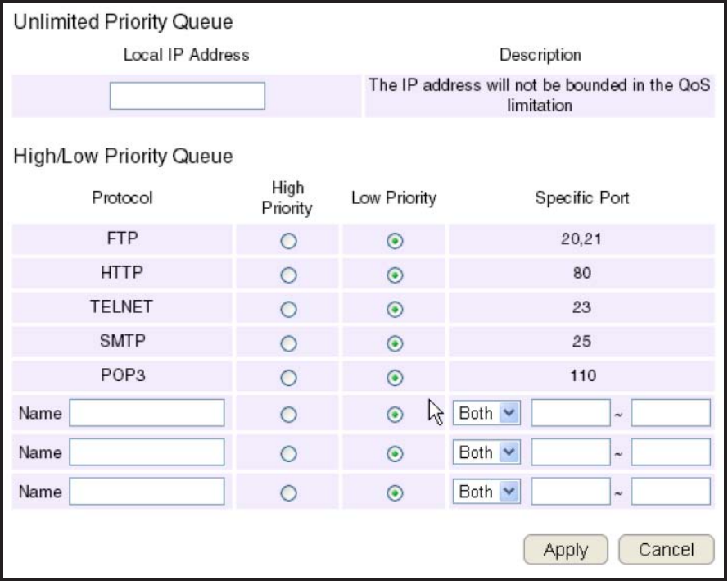The width and height of the screenshot is (728, 581).
Task: Select High Priority for FTP
Action: point(288,241)
